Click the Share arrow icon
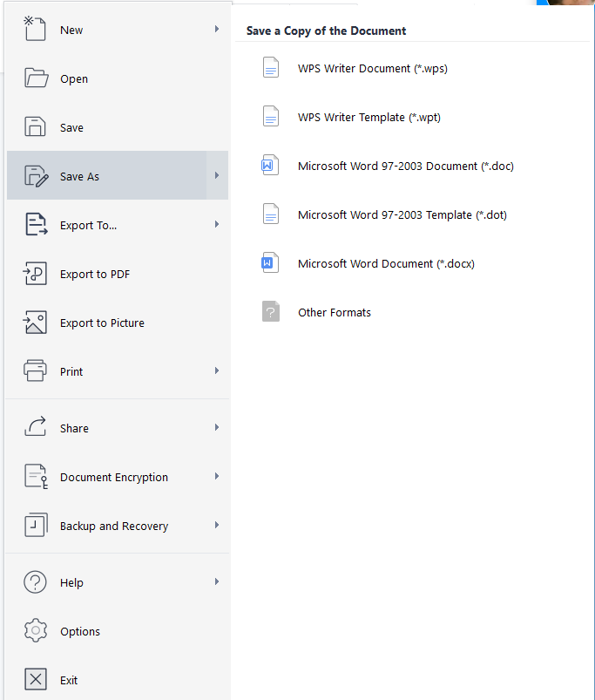Screen dimensions: 595x700 35,428
